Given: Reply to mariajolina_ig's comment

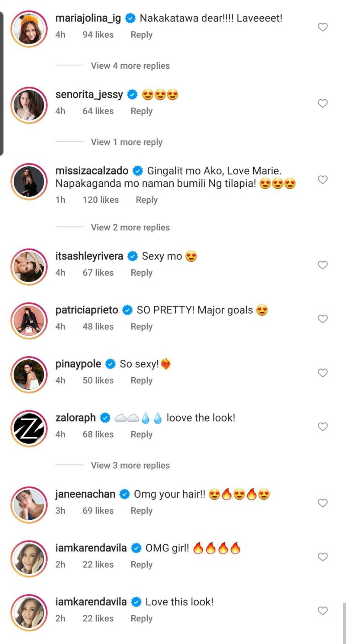Looking at the screenshot, I should [x=141, y=35].
